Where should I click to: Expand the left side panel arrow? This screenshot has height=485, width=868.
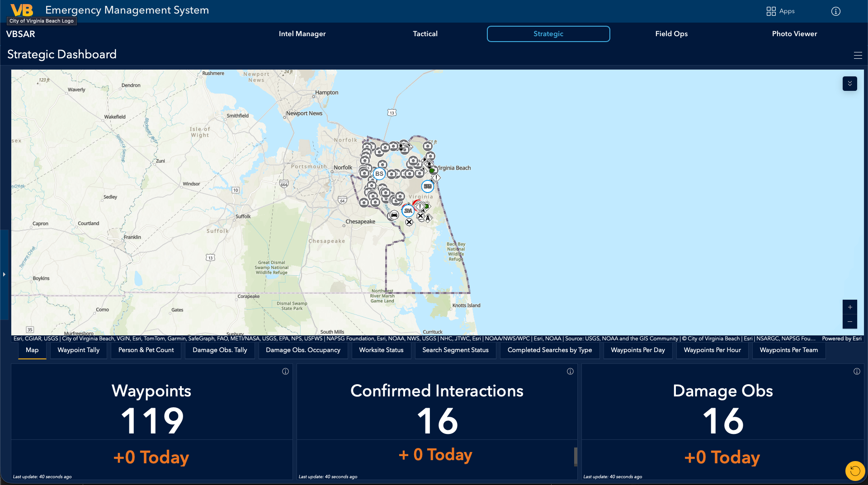point(4,274)
